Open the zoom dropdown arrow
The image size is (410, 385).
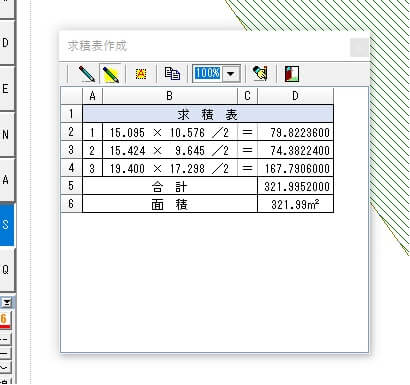pos(231,73)
